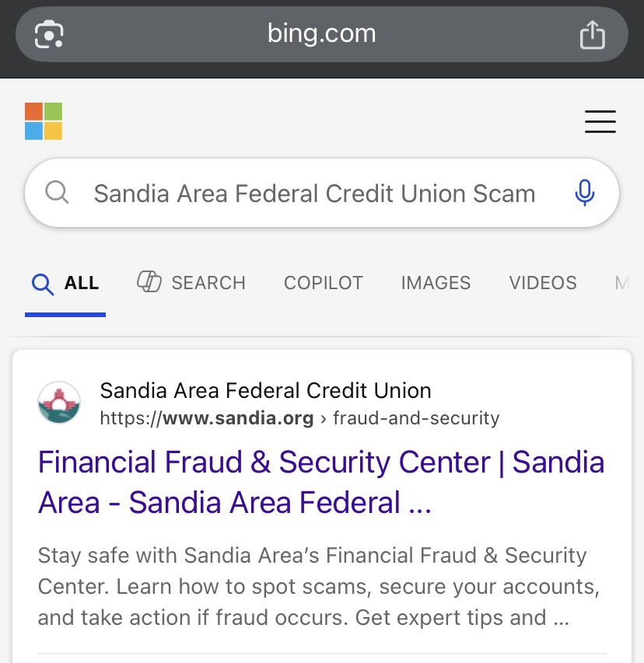Tap the Sandia Area Federal Credit Union site name
Image resolution: width=644 pixels, height=663 pixels.
[x=265, y=390]
